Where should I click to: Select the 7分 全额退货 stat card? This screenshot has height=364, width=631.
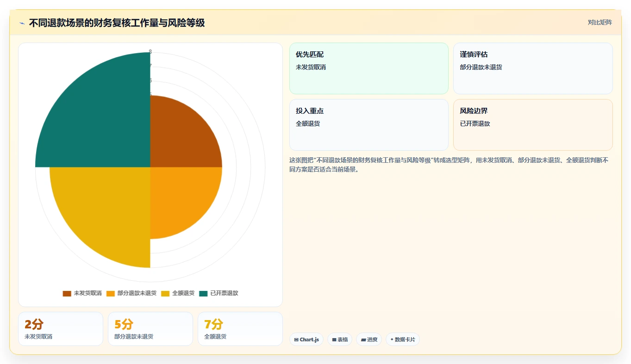[x=240, y=329]
